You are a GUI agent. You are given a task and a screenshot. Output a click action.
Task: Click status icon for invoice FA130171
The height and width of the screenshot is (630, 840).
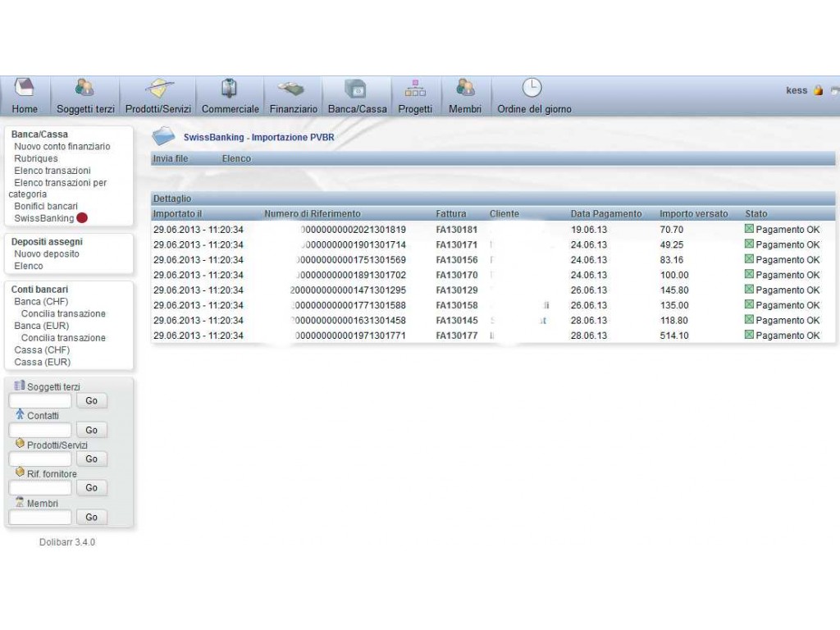pos(749,244)
